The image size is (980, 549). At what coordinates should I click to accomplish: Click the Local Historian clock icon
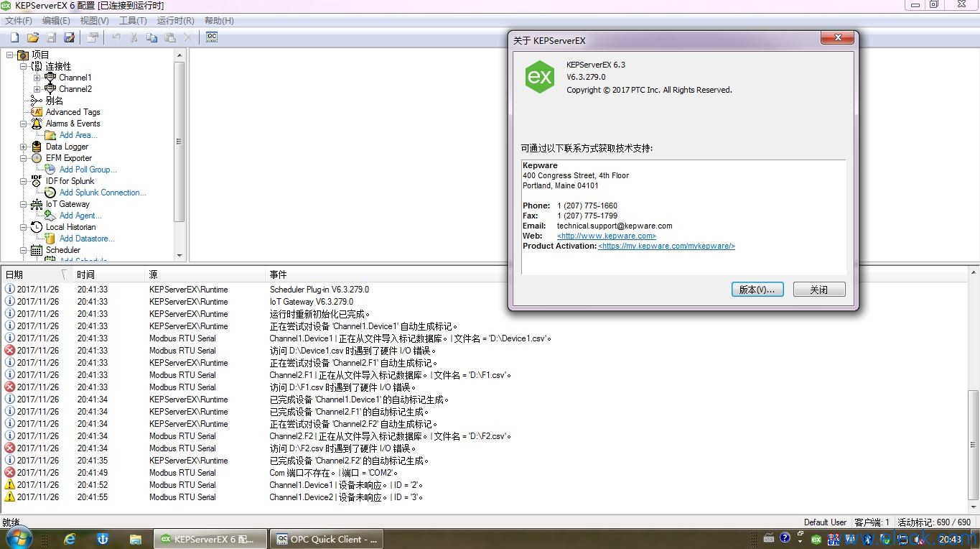click(x=37, y=227)
